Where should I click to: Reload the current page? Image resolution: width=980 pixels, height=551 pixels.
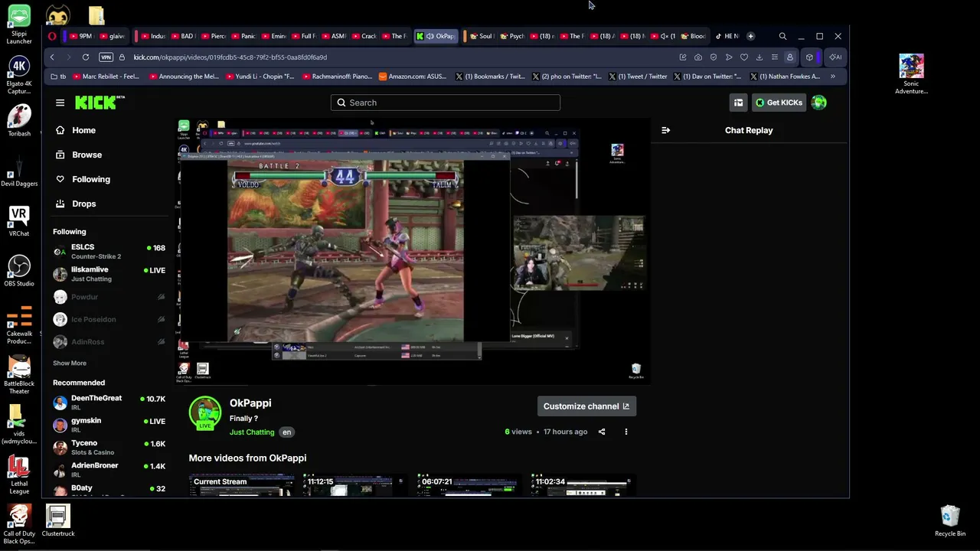click(x=86, y=57)
